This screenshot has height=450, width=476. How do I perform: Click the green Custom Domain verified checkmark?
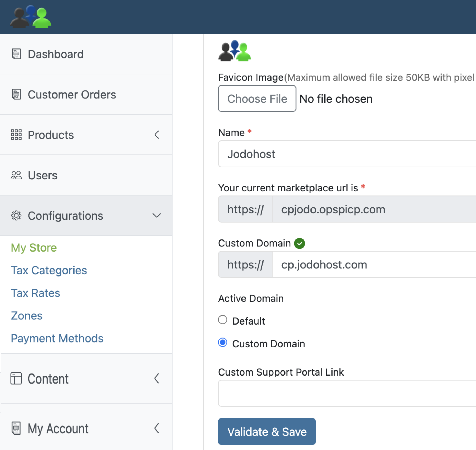[299, 243]
